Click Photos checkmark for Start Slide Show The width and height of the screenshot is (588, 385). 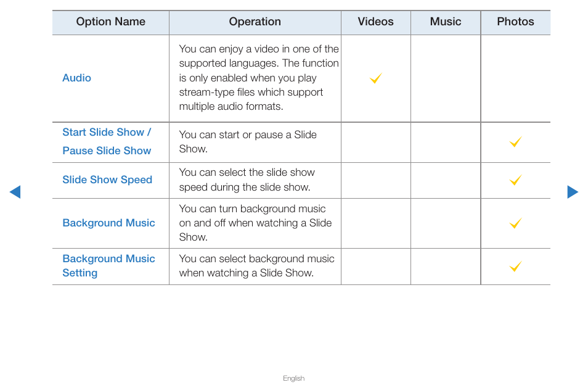[x=516, y=142]
